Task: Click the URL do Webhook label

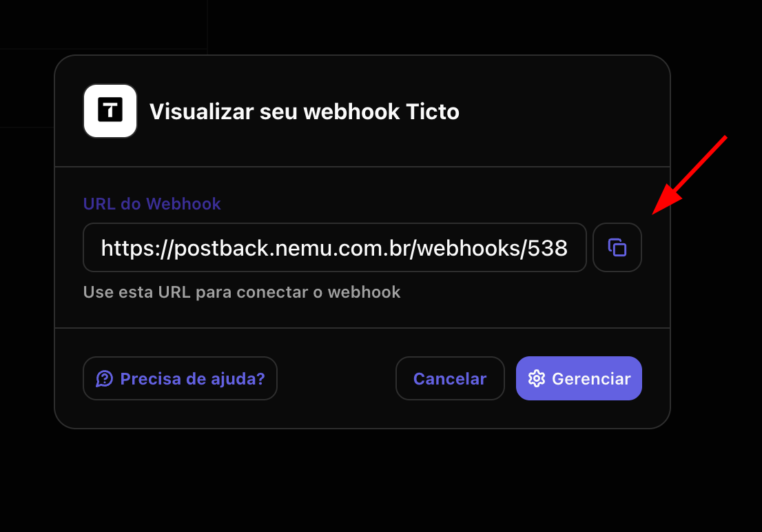Action: (x=152, y=204)
